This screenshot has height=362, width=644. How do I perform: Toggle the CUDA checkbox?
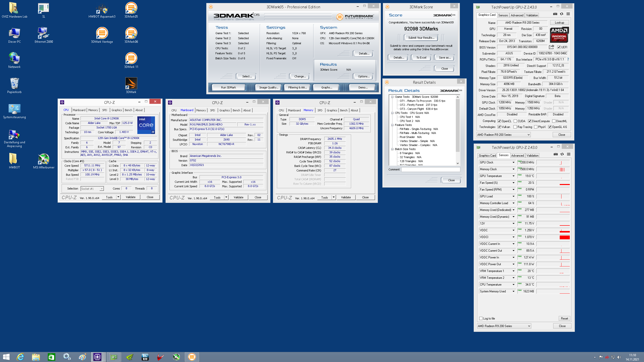515,121
